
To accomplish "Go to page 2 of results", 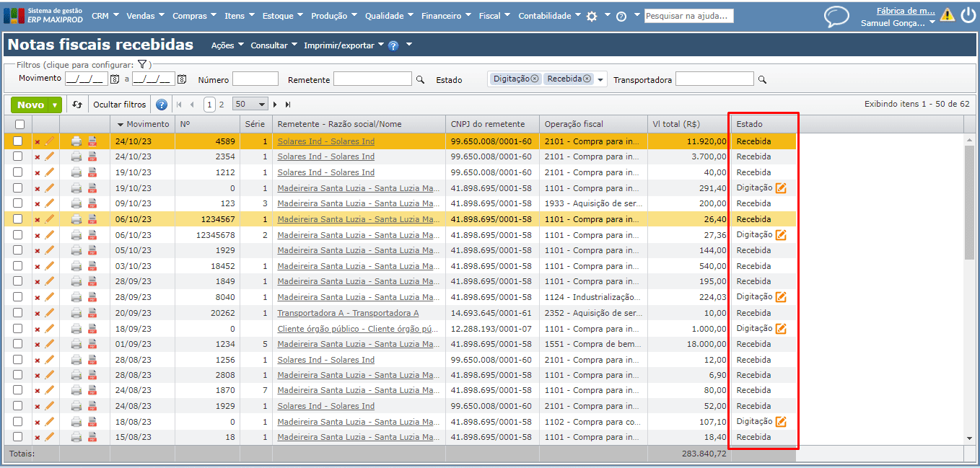I will coord(222,105).
